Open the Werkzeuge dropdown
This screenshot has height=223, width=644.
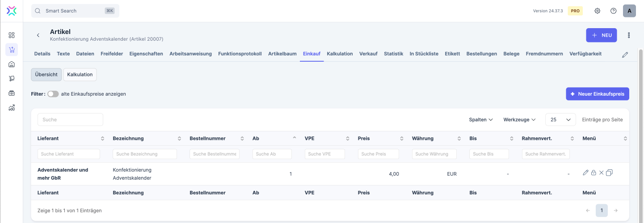click(x=519, y=120)
